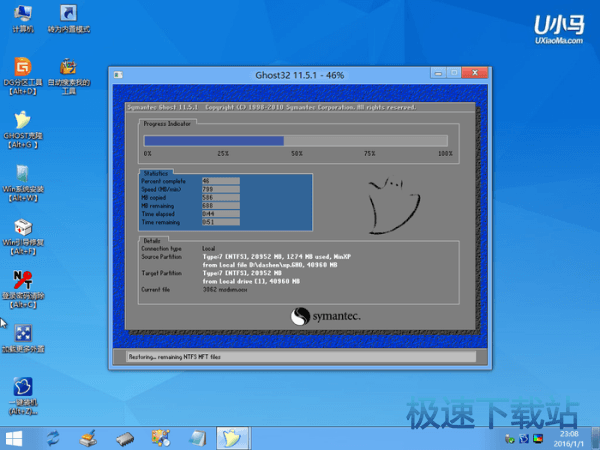Viewport: 600px width, 450px height.
Task: Click the Connection type Local value
Action: pos(209,248)
